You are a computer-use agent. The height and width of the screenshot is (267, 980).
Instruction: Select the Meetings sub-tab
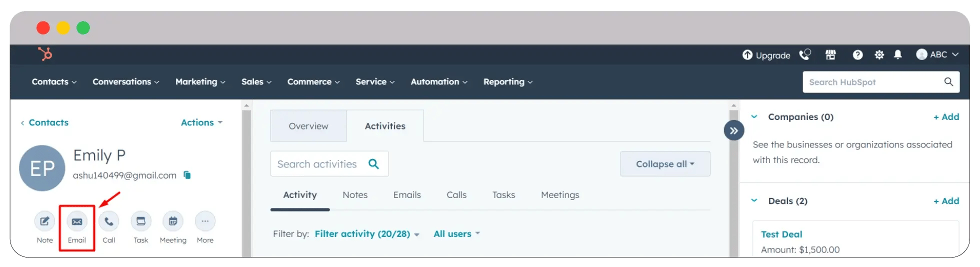click(560, 195)
